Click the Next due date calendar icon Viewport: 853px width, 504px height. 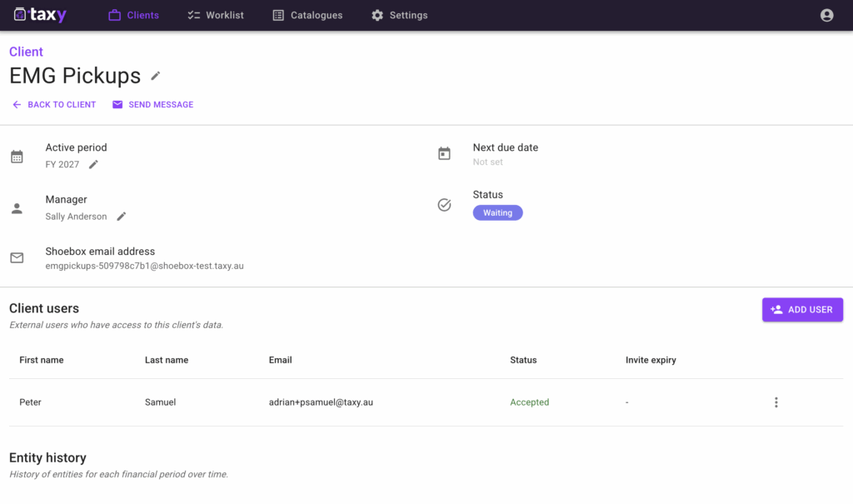(444, 153)
